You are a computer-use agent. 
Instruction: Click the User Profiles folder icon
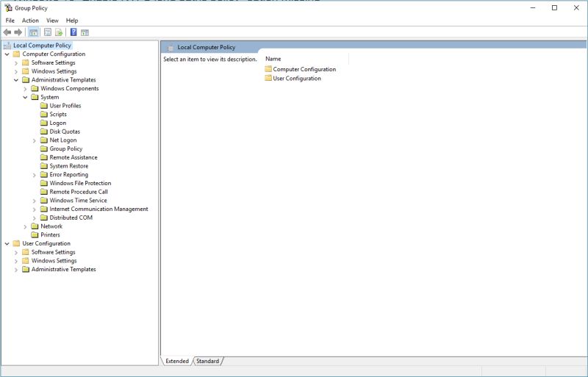[x=44, y=105]
